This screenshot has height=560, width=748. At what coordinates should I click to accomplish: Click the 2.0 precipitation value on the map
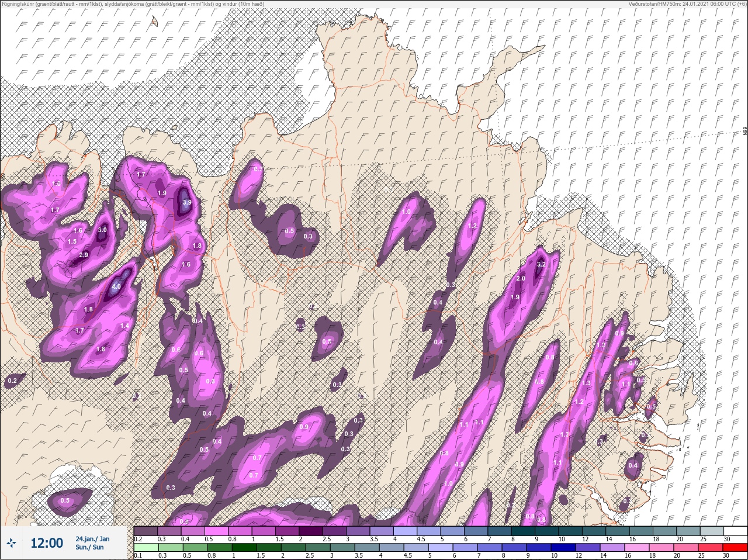pos(521,279)
